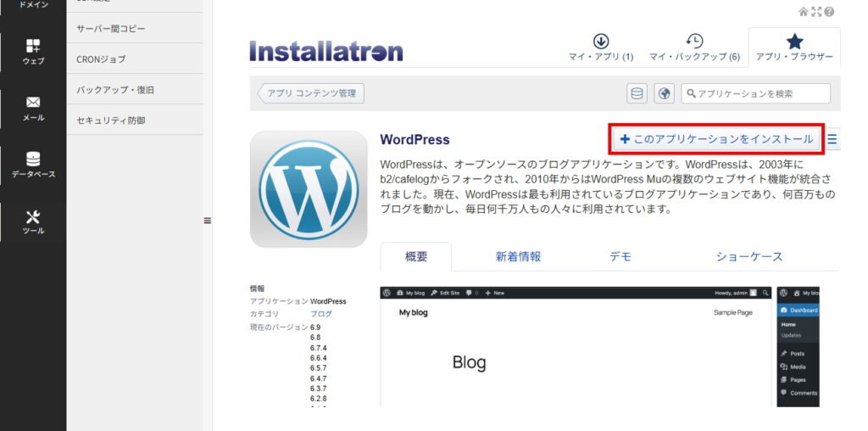
Task: Click version 6.5.7 in the version list
Action: tap(319, 368)
